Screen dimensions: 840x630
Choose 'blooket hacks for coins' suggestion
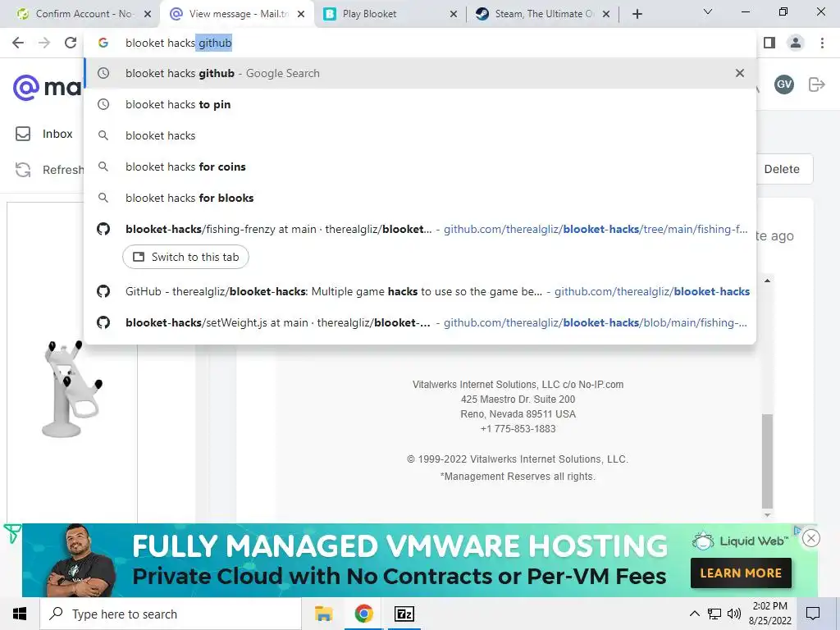click(x=420, y=167)
